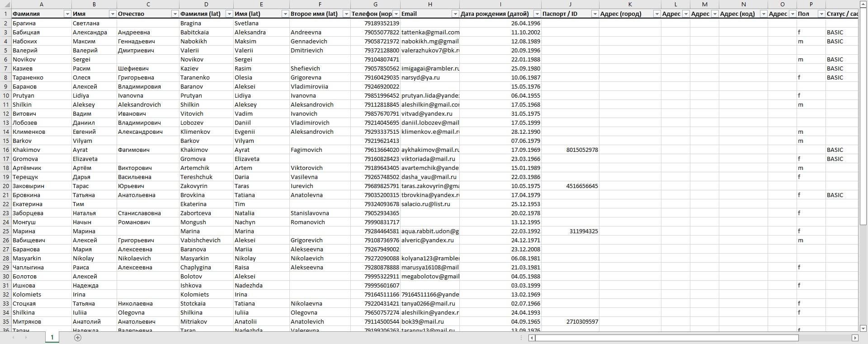
Task: Select the Романович patronymic cell
Action: click(x=148, y=222)
